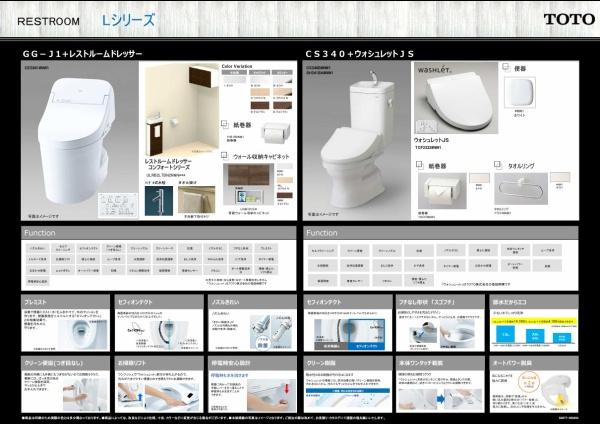Open the クリーン樹脂 feature card
600x424 pixels.
pos(348,385)
